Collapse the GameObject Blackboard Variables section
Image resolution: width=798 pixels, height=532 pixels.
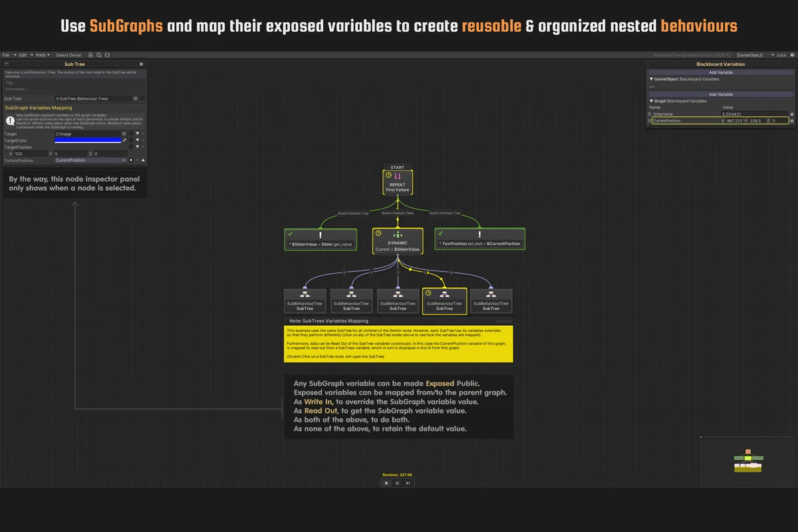[652, 78]
